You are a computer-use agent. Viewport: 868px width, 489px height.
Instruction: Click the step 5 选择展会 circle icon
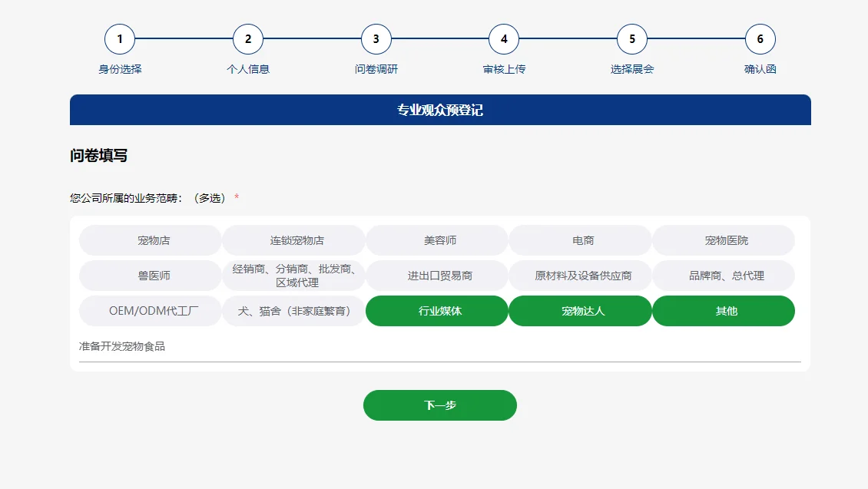pos(632,38)
